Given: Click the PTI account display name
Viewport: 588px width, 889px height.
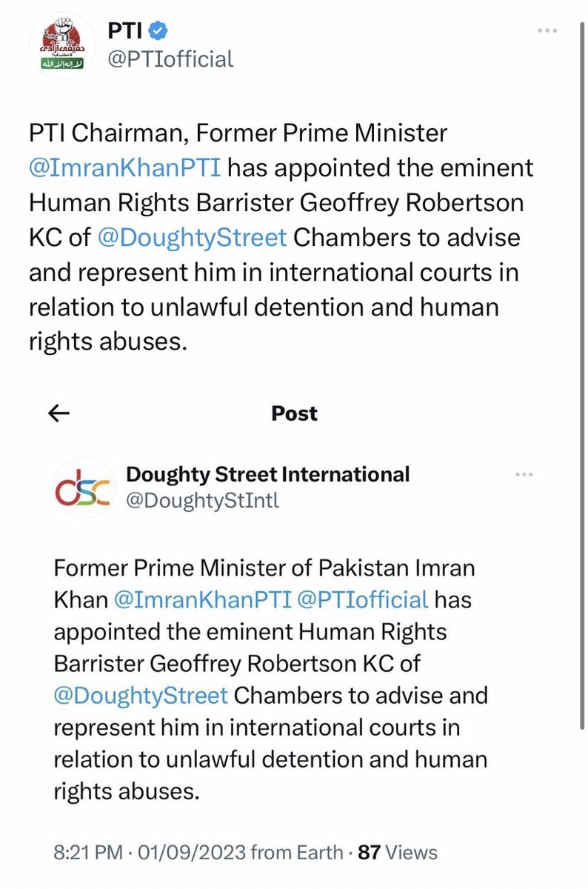Looking at the screenshot, I should point(127,31).
